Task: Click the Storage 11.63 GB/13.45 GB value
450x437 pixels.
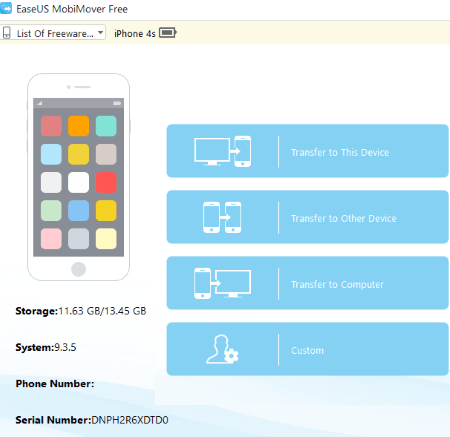Action: point(102,311)
